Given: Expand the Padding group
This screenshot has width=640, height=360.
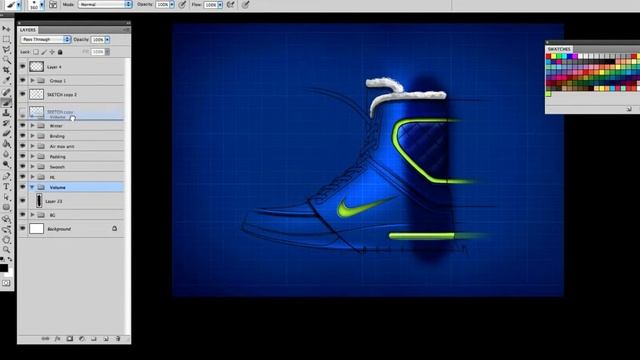Looking at the screenshot, I should [33, 156].
